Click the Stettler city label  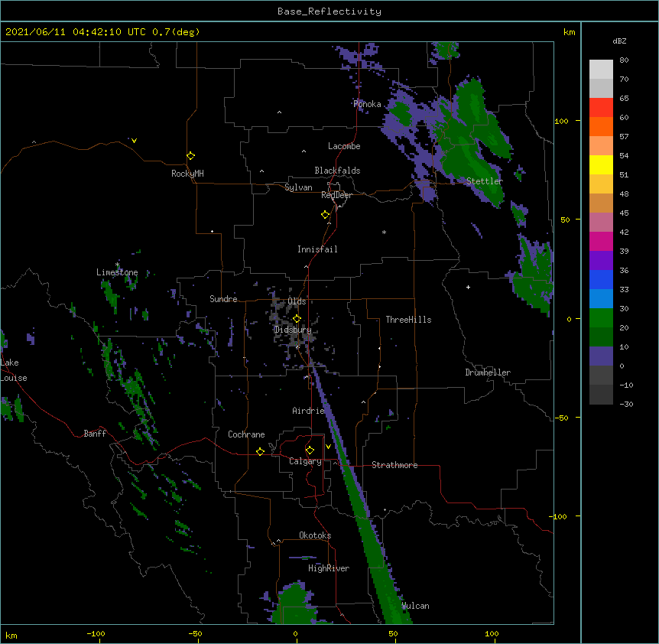(x=485, y=181)
